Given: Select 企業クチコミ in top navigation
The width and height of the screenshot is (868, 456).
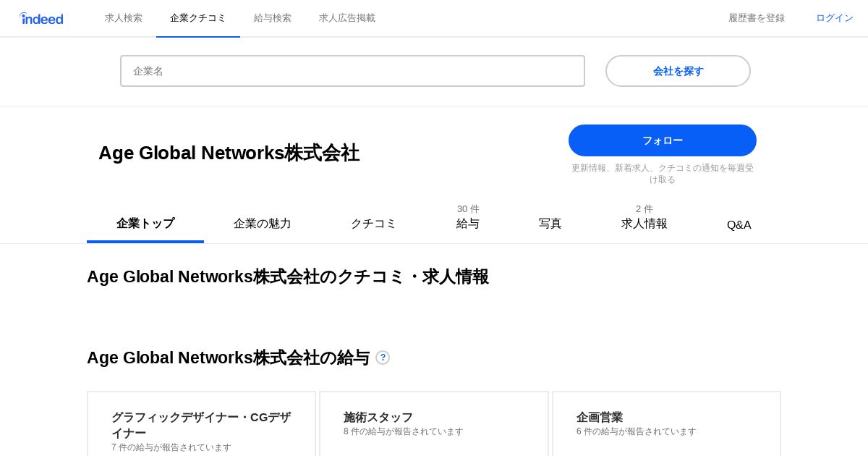Looking at the screenshot, I should (x=198, y=18).
